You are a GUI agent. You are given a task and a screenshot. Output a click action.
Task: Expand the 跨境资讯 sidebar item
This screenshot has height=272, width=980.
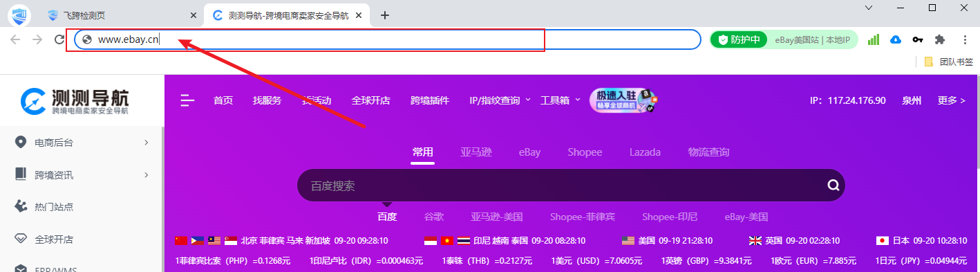82,175
